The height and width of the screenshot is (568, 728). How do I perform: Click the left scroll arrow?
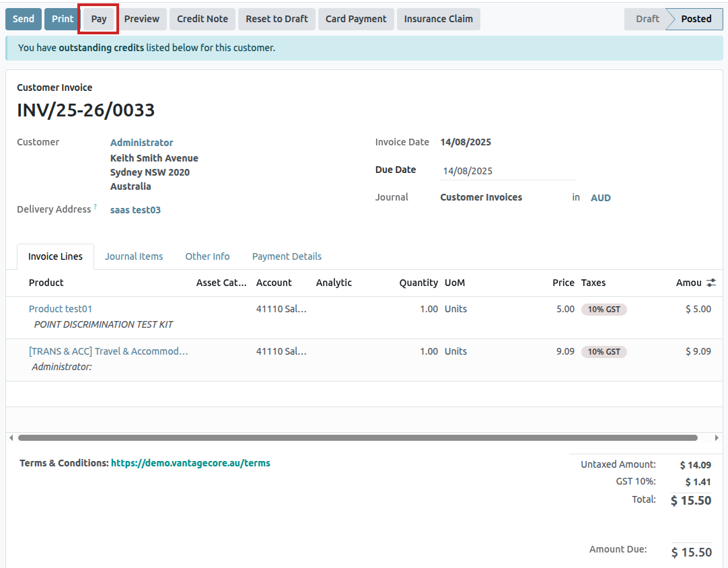pos(11,437)
